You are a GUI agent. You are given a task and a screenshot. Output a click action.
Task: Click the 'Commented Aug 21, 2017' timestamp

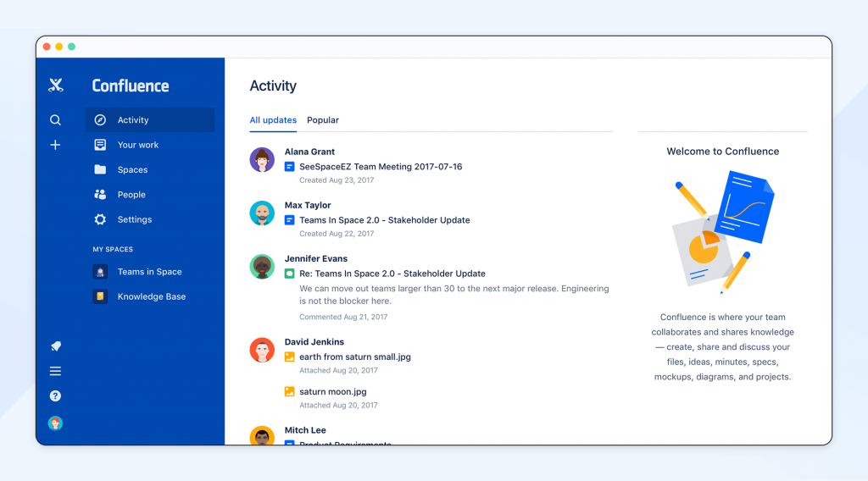tap(343, 317)
